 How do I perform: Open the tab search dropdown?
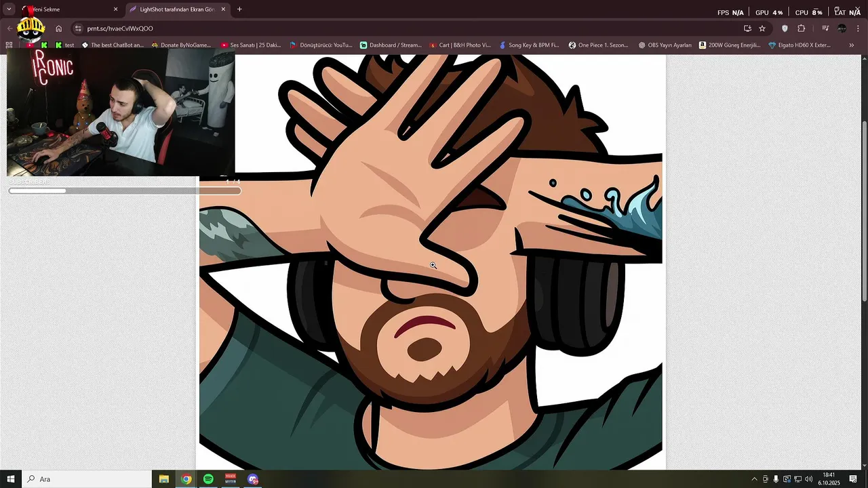click(x=9, y=9)
